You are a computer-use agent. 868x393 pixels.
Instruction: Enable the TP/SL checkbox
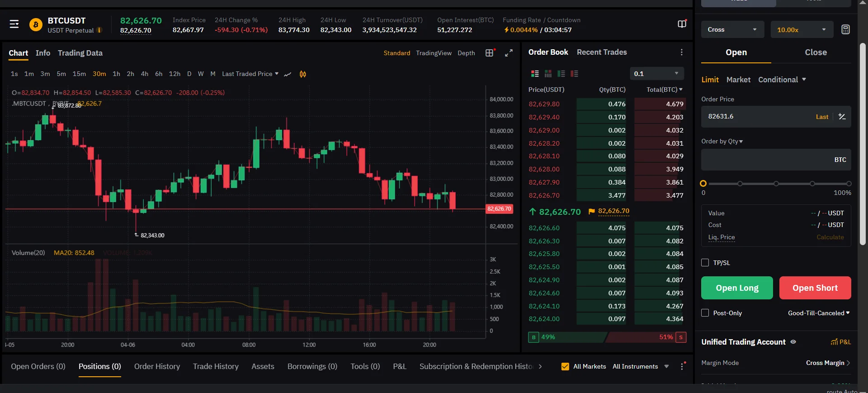pos(705,263)
